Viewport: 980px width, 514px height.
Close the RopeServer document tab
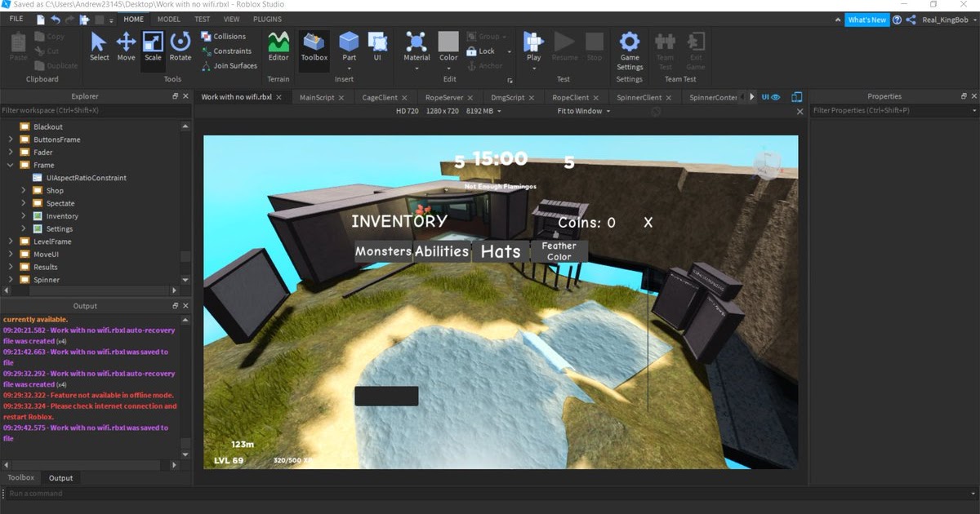coord(469,97)
